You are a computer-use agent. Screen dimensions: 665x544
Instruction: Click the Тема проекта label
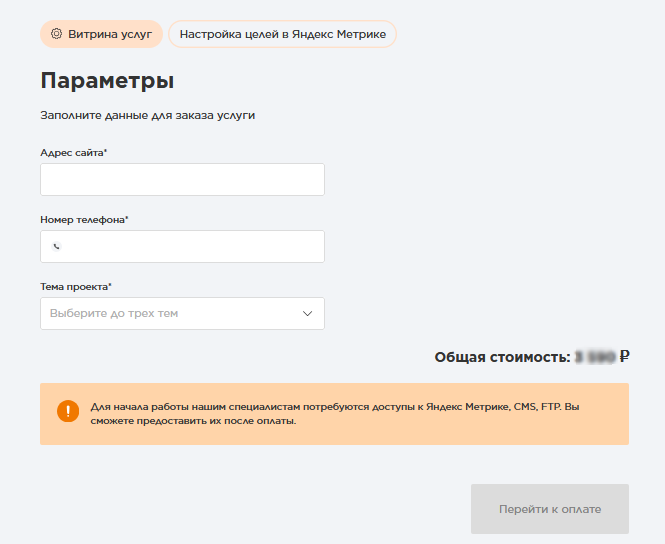coord(76,286)
